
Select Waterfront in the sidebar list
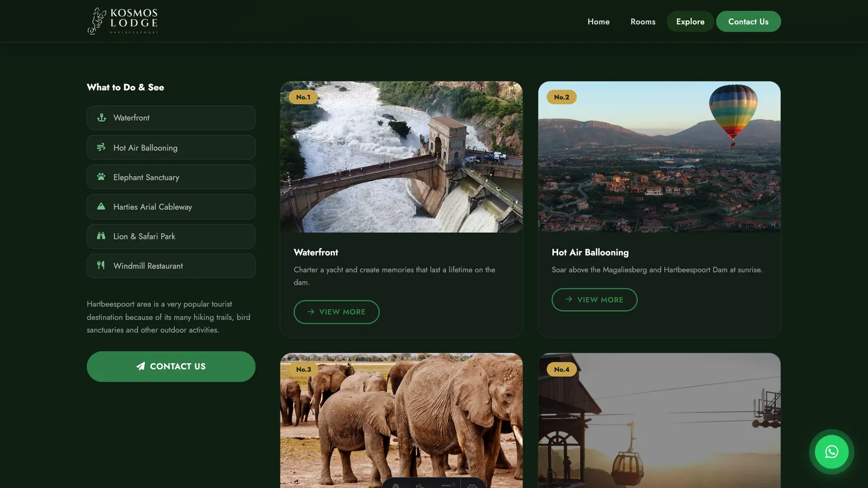tap(171, 118)
